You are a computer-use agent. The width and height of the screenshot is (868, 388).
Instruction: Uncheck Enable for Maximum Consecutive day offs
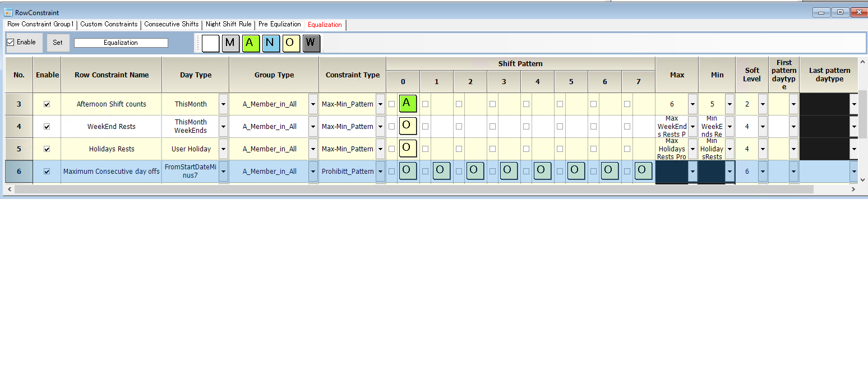tap(47, 172)
